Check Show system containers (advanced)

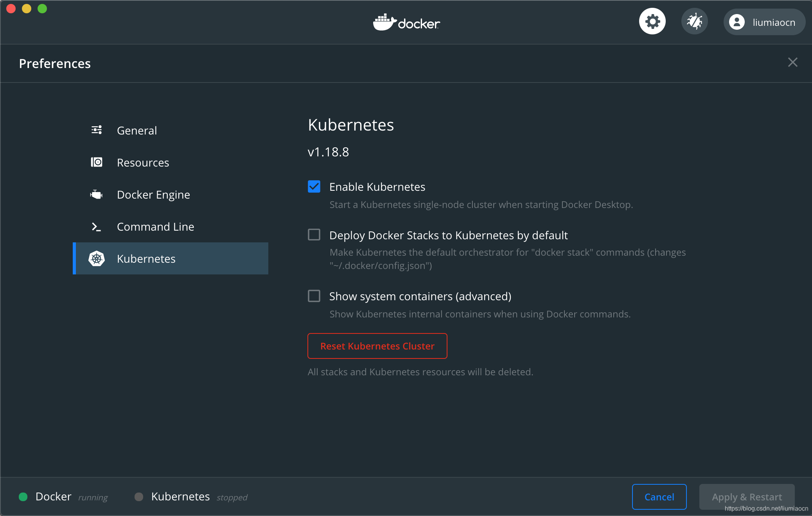tap(314, 296)
